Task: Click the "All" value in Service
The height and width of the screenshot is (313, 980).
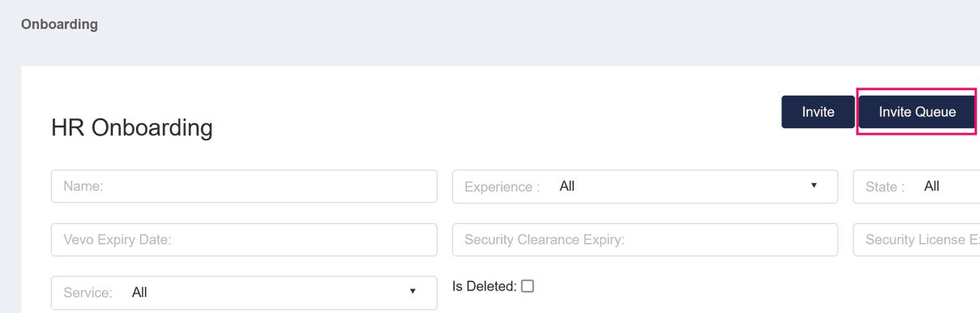Action: click(139, 293)
